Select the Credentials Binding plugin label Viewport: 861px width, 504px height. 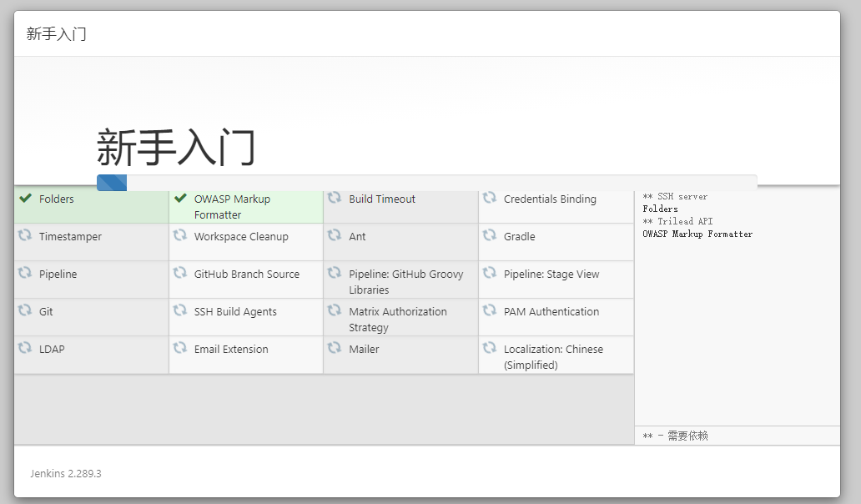point(550,199)
